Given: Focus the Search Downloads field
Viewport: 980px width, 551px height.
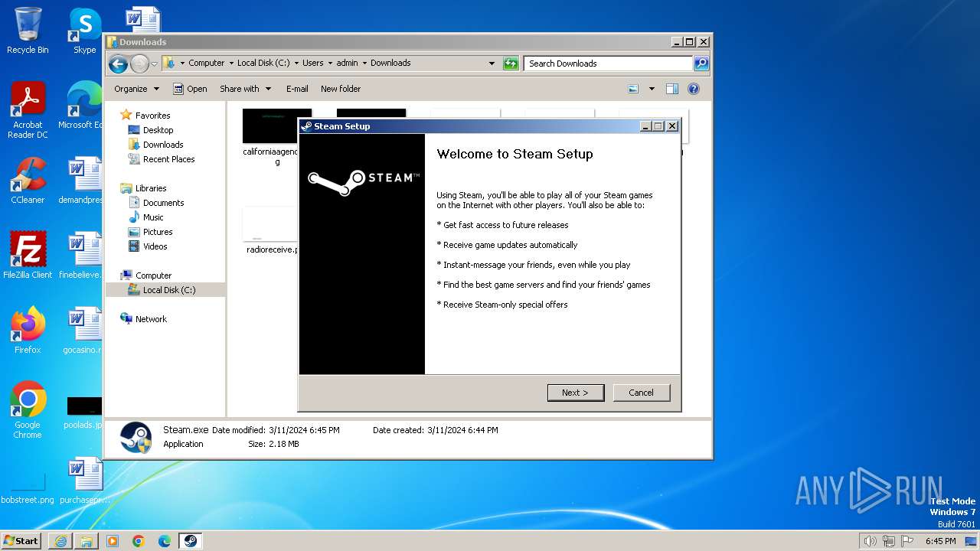Looking at the screenshot, I should click(x=609, y=64).
